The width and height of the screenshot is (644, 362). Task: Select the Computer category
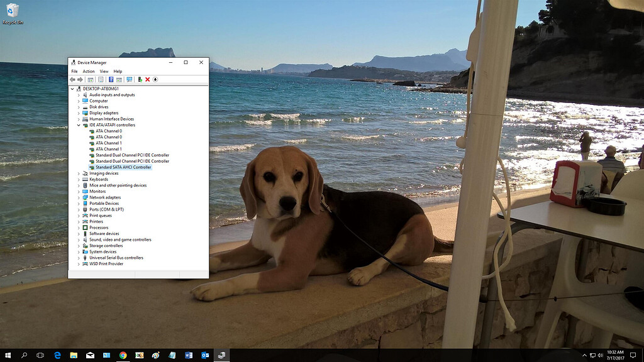[99, 101]
